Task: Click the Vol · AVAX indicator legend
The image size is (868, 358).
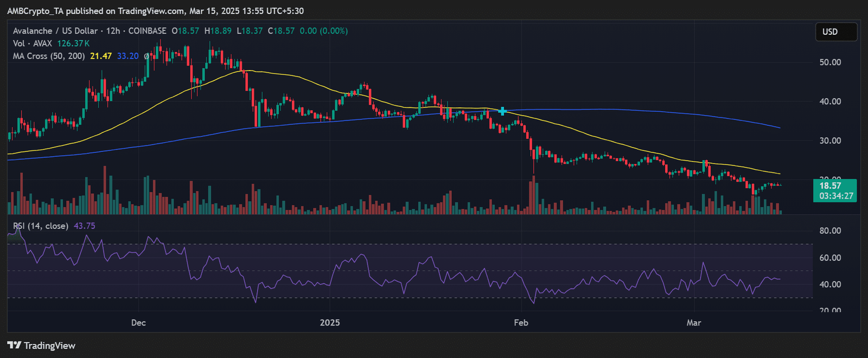Action: pos(33,43)
